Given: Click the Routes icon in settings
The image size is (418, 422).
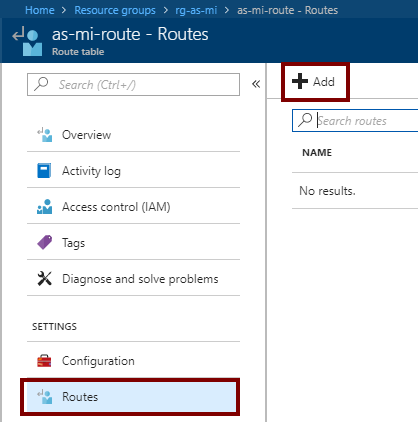Looking at the screenshot, I should coord(45,397).
